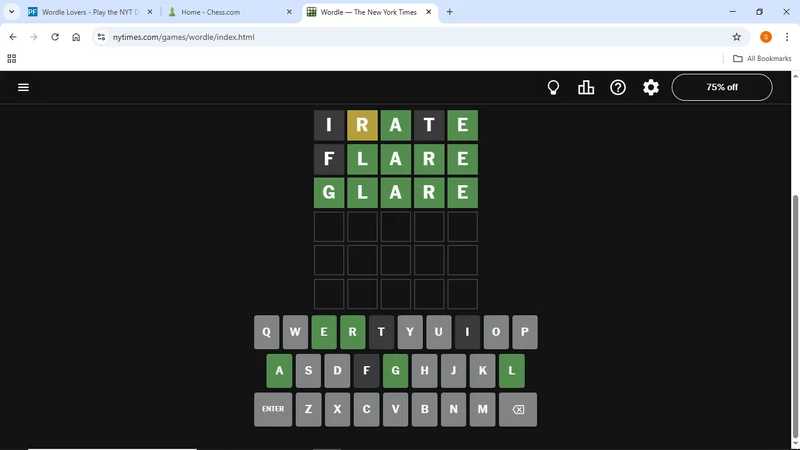Expand the tab search dropdown arrow
The image size is (800, 450).
[11, 12]
